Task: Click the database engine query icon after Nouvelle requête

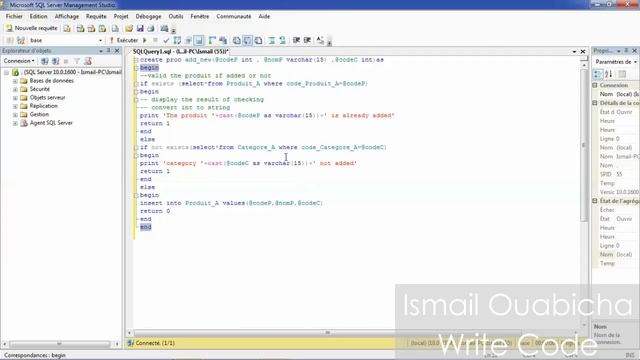Action: click(x=67, y=28)
